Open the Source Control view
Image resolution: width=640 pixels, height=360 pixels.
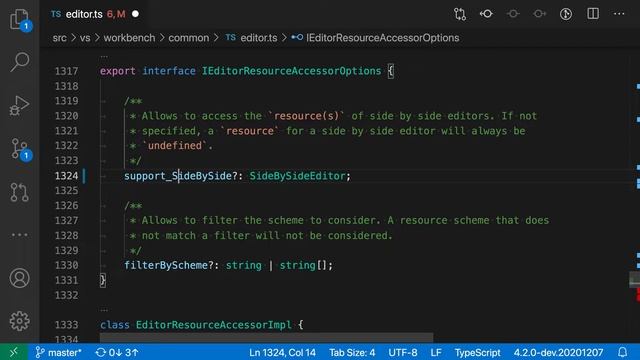point(20,149)
